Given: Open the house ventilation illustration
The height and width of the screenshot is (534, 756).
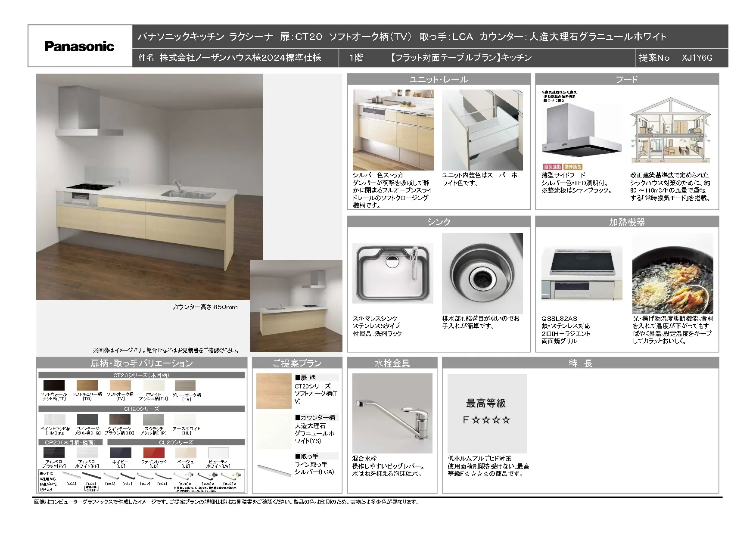Looking at the screenshot, I should click(670, 130).
